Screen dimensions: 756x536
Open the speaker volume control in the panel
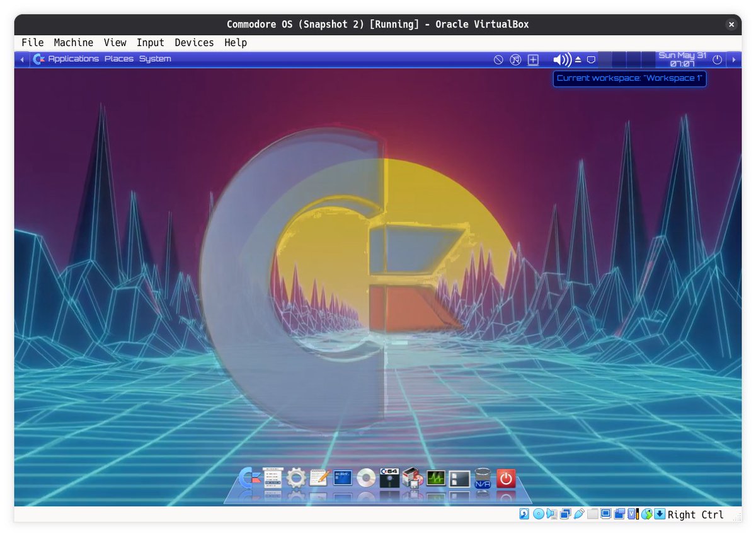tap(562, 60)
